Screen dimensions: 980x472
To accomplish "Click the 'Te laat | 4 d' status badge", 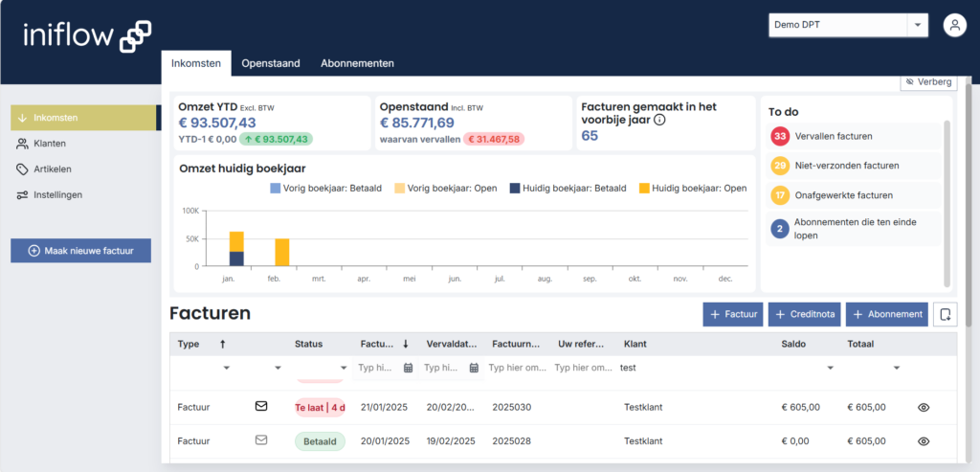I will click(x=320, y=408).
